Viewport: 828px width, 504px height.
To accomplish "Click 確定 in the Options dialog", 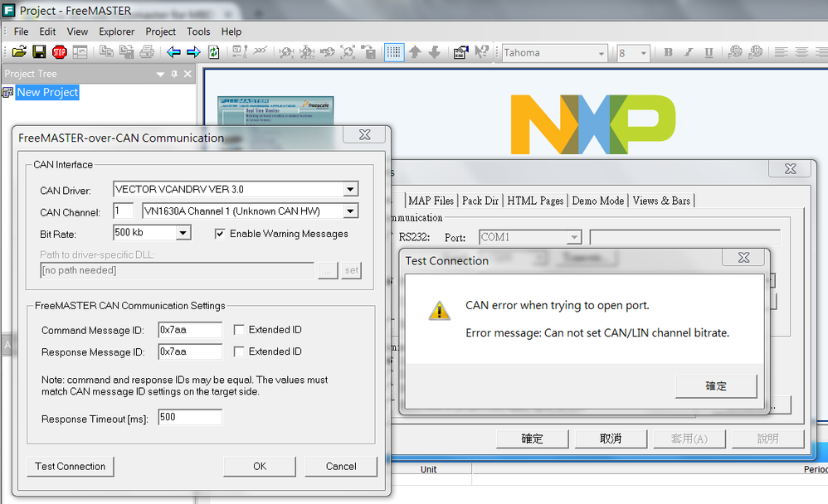I will pyautogui.click(x=533, y=439).
